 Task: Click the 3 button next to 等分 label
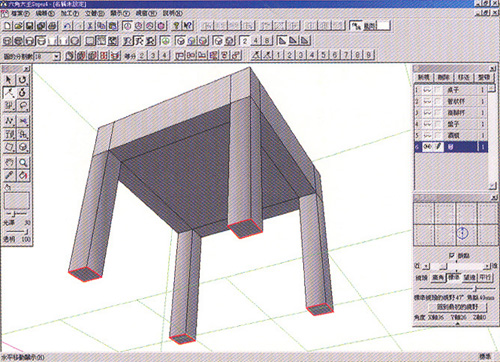[x=153, y=55]
